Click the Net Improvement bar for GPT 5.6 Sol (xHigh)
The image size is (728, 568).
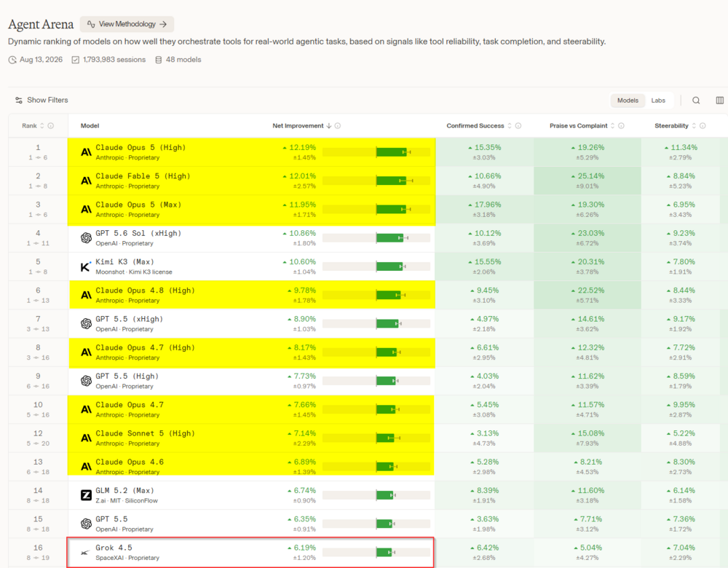[376, 238]
